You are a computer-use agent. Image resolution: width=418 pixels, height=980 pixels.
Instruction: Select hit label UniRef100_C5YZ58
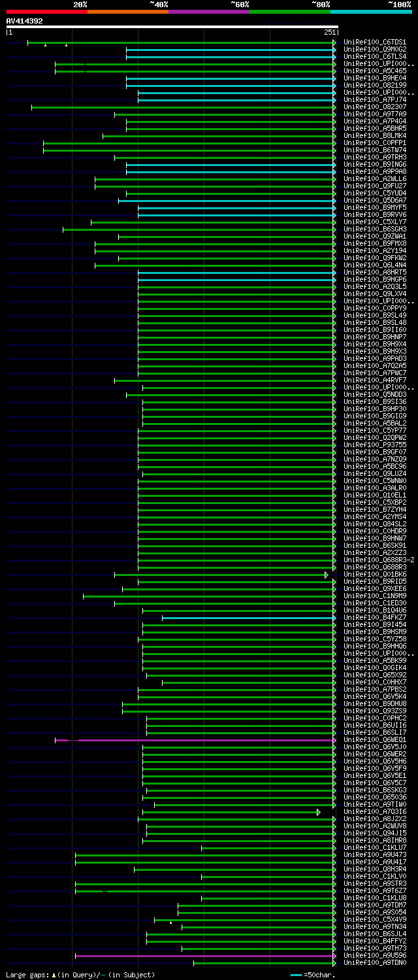click(x=375, y=639)
